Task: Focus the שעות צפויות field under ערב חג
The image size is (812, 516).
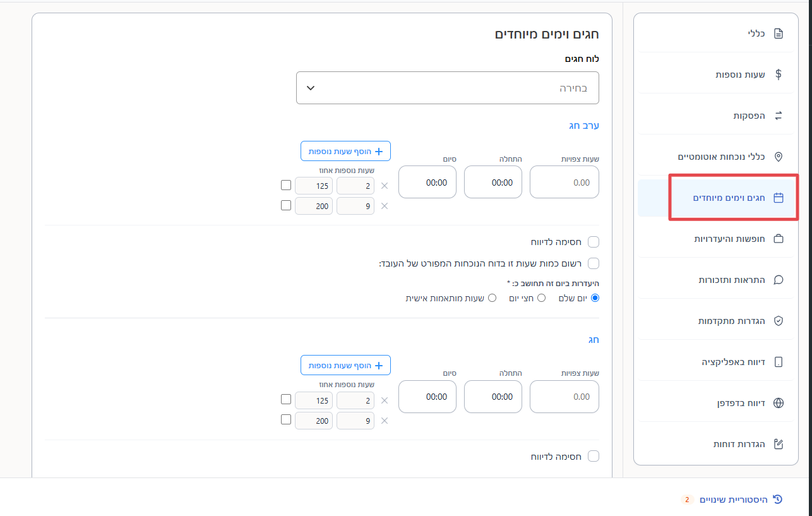Action: coord(564,183)
